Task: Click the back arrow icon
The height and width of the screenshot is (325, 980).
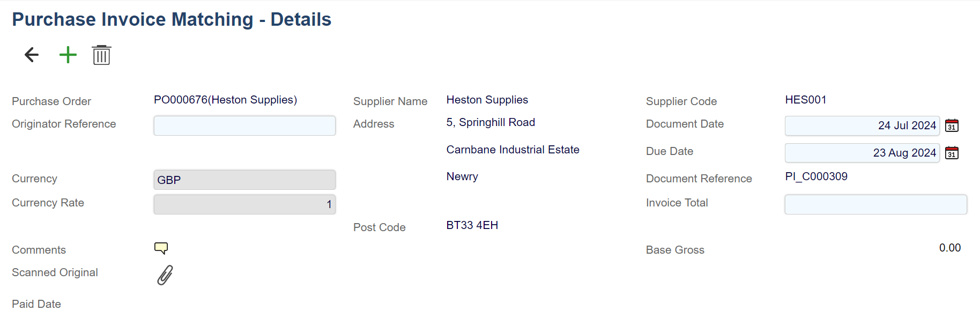Action: (x=32, y=55)
